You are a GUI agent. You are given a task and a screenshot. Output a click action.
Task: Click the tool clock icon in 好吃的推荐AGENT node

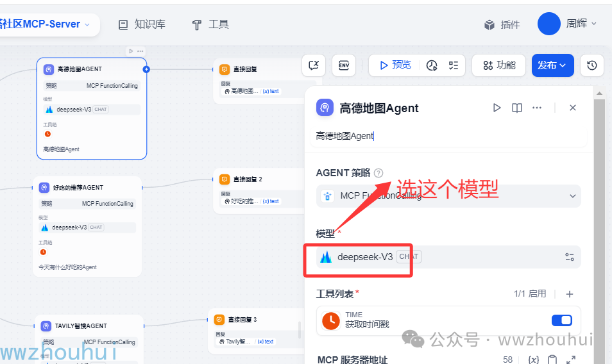pyautogui.click(x=44, y=252)
